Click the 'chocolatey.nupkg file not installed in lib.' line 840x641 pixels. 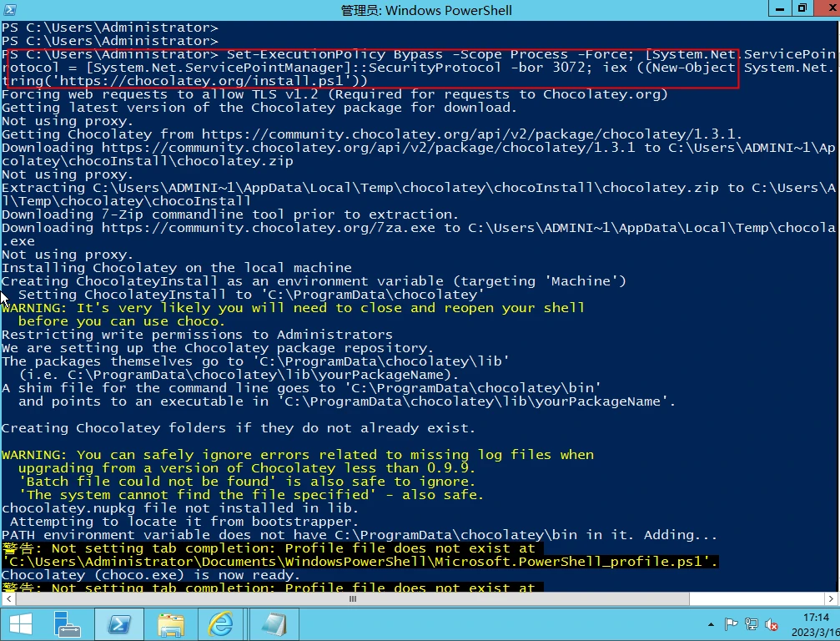pyautogui.click(x=180, y=508)
